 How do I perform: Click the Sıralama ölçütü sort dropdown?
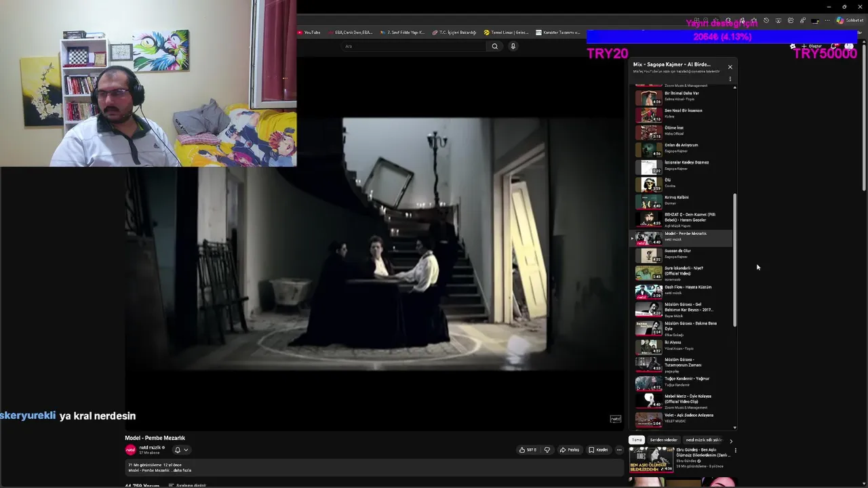(187, 485)
